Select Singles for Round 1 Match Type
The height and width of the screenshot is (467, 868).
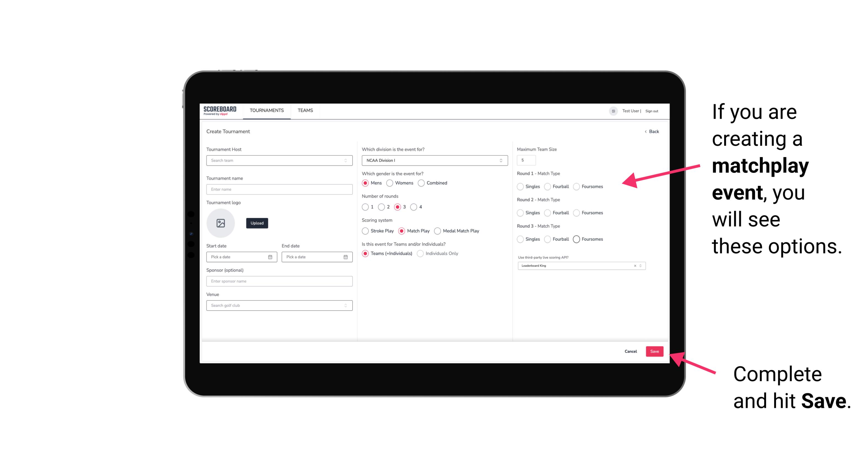[520, 186]
